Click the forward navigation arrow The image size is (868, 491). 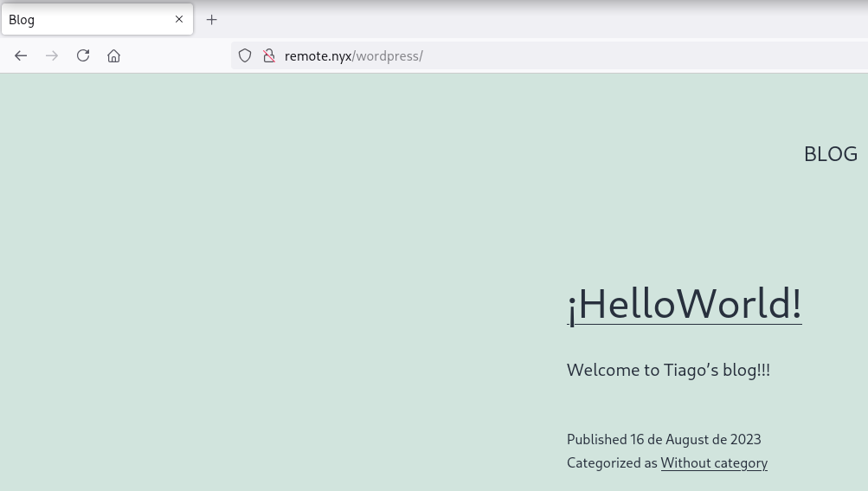(52, 55)
